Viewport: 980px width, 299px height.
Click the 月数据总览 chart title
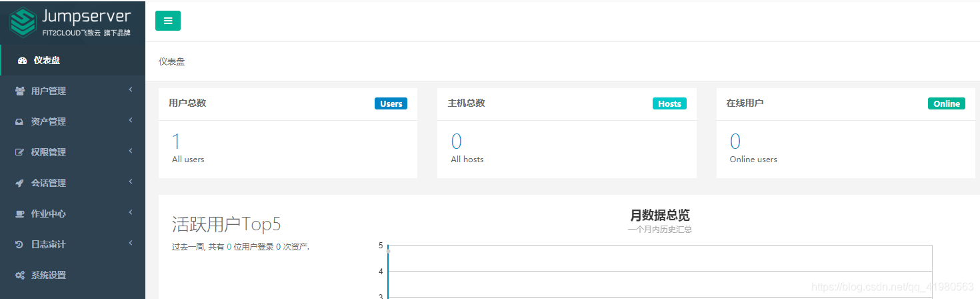point(660,215)
